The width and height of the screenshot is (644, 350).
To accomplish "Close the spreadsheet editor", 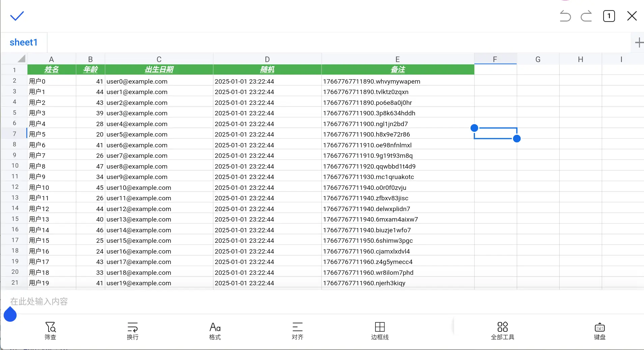I will click(x=632, y=16).
